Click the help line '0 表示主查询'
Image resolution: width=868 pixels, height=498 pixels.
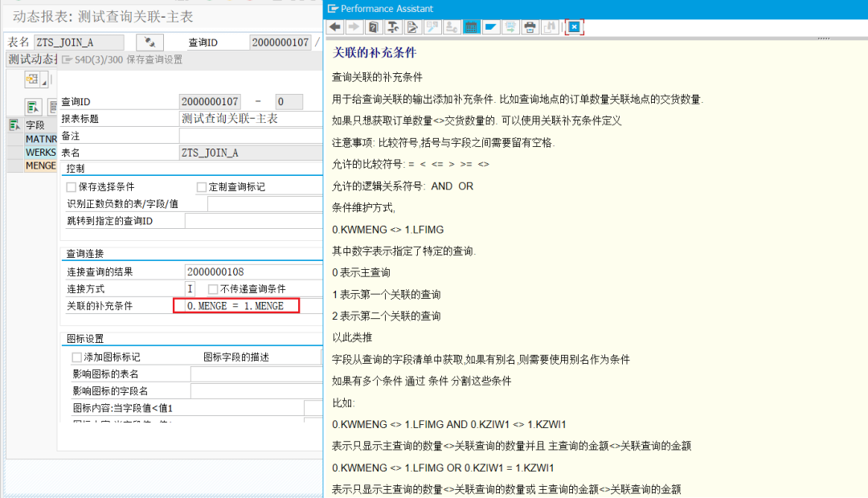tap(361, 273)
